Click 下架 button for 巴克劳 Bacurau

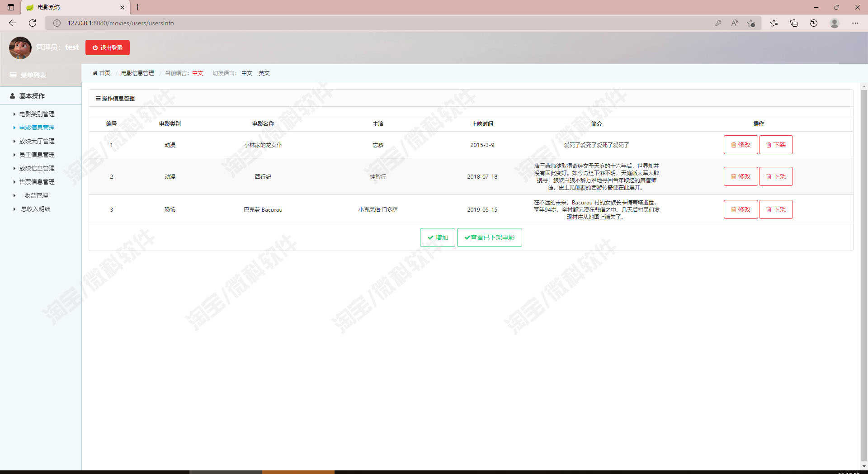[x=776, y=209]
